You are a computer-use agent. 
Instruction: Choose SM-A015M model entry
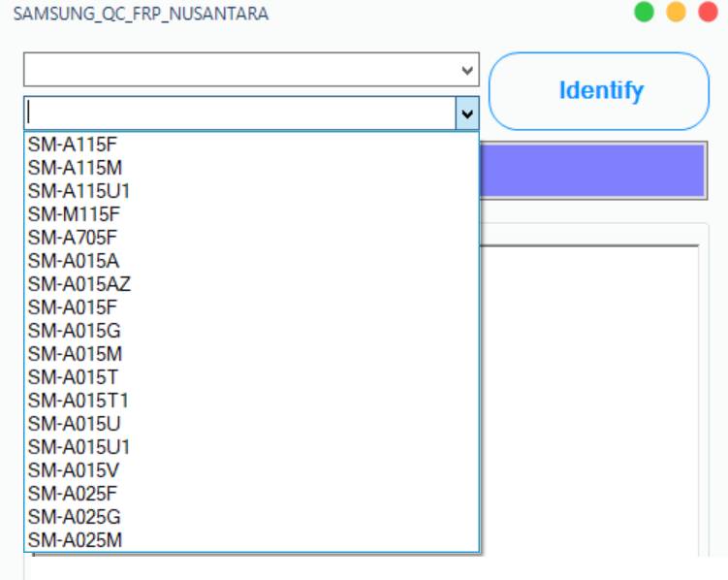251,354
